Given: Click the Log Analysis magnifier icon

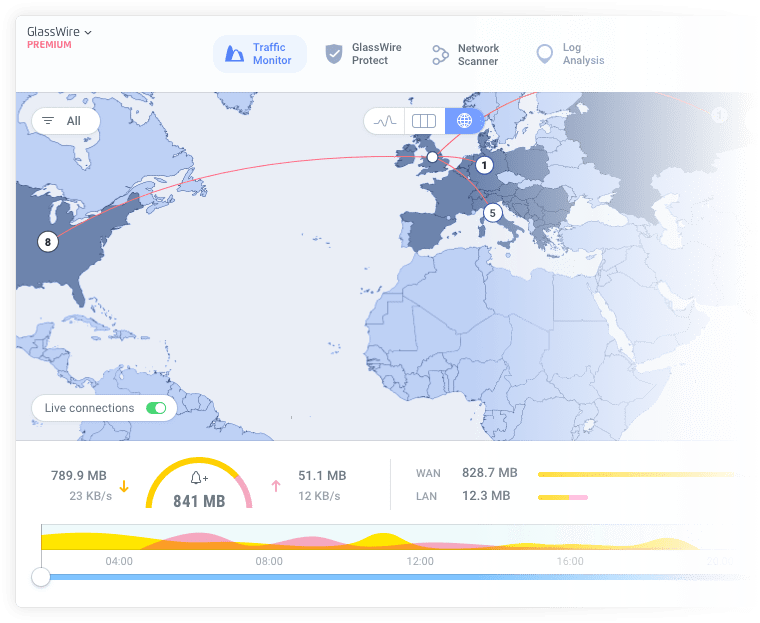Looking at the screenshot, I should click(x=545, y=54).
